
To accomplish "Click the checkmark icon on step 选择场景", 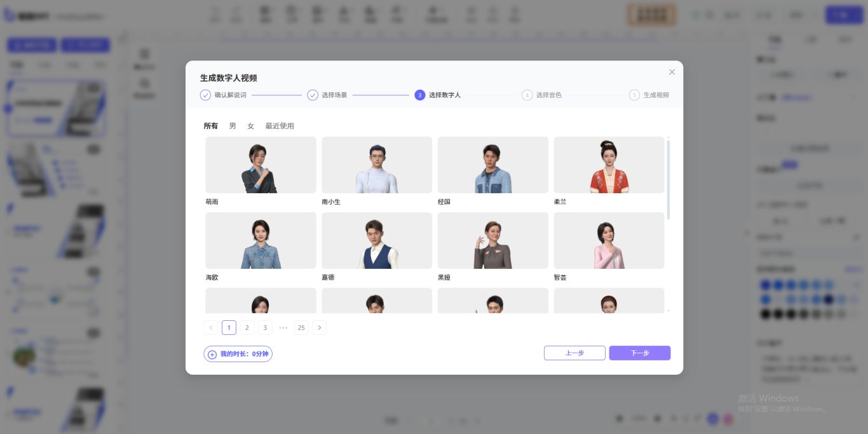I will click(x=313, y=95).
